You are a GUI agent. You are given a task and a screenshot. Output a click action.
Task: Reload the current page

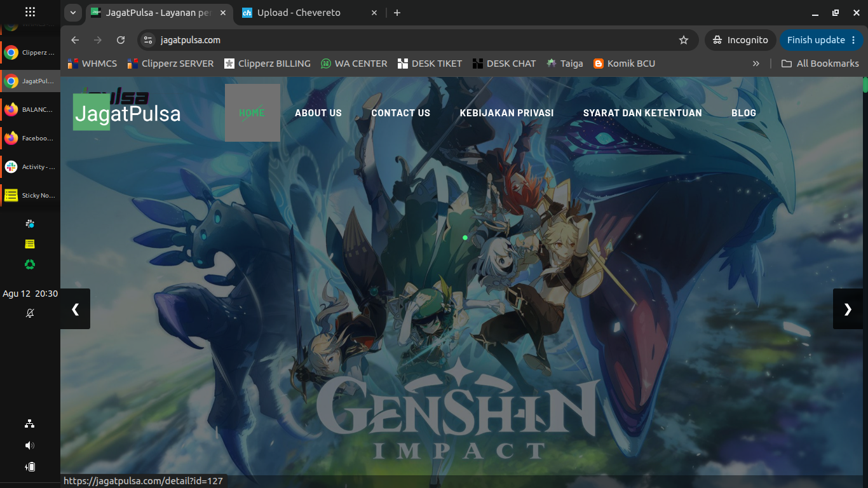[x=121, y=40]
